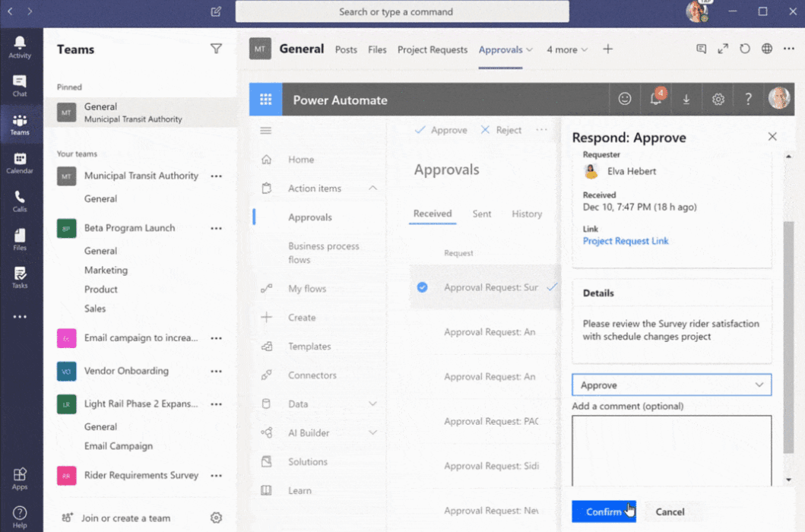Expand the Data section
The height and width of the screenshot is (532, 805).
[x=372, y=404]
